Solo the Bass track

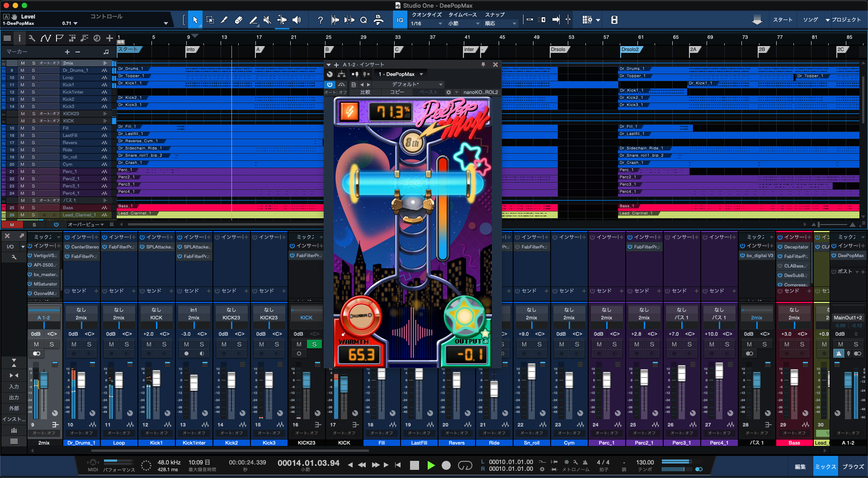click(x=33, y=208)
